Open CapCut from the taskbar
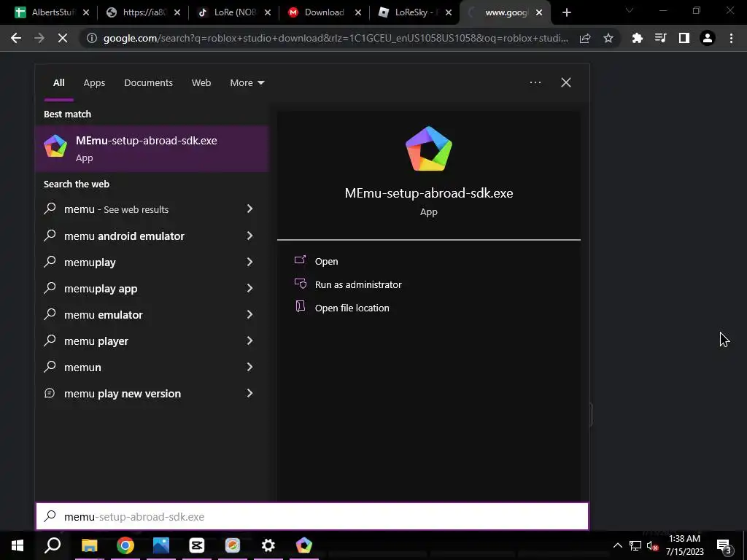The width and height of the screenshot is (747, 560). (x=197, y=545)
